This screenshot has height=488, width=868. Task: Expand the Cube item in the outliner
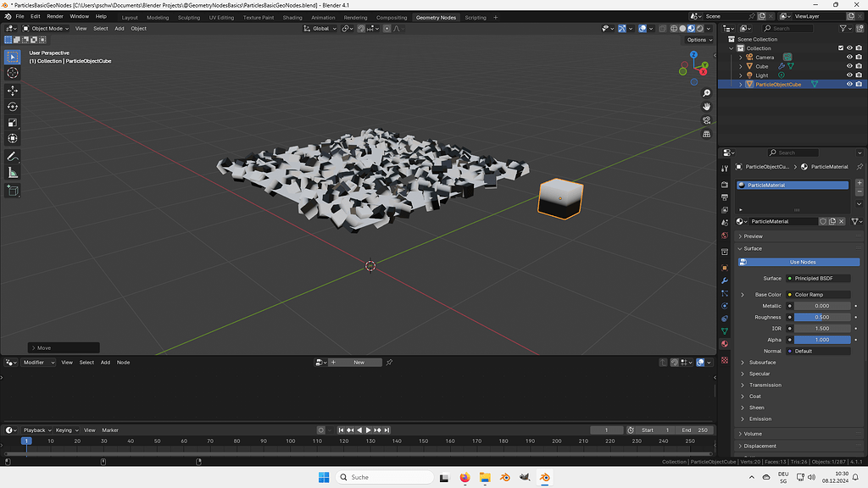point(741,66)
